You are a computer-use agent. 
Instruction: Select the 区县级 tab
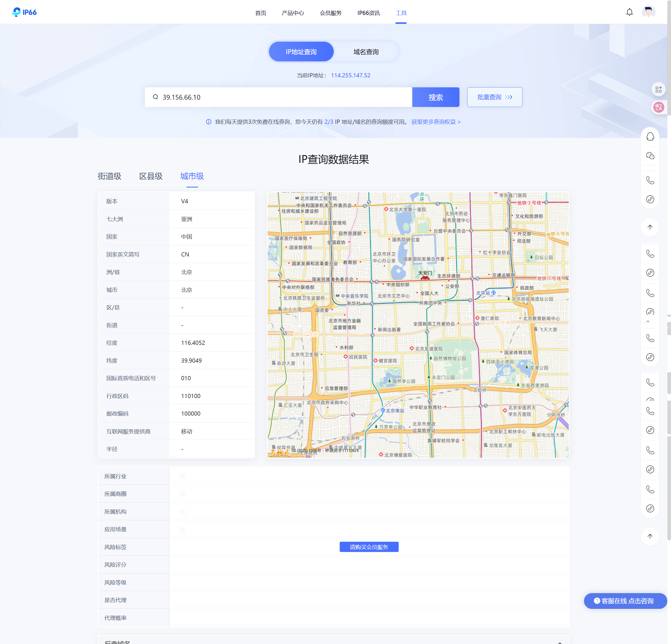[x=151, y=176]
